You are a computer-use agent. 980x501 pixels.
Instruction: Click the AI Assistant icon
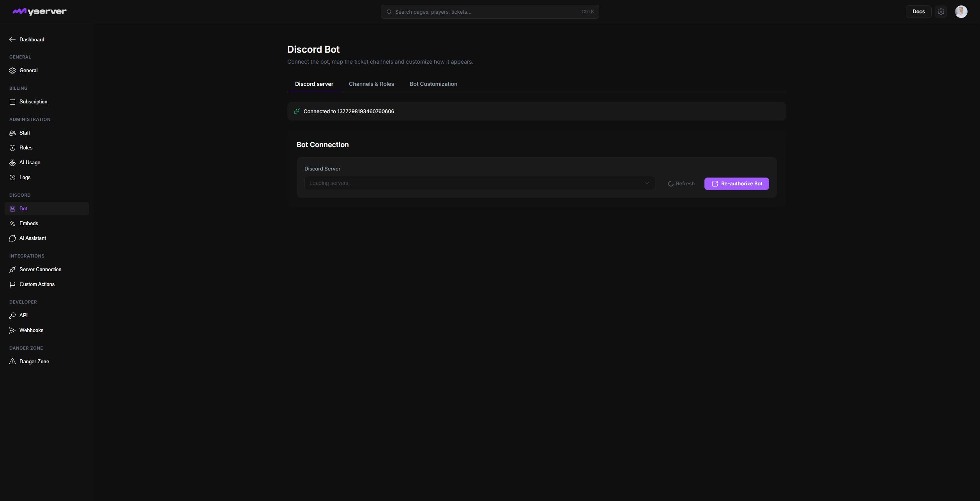12,238
